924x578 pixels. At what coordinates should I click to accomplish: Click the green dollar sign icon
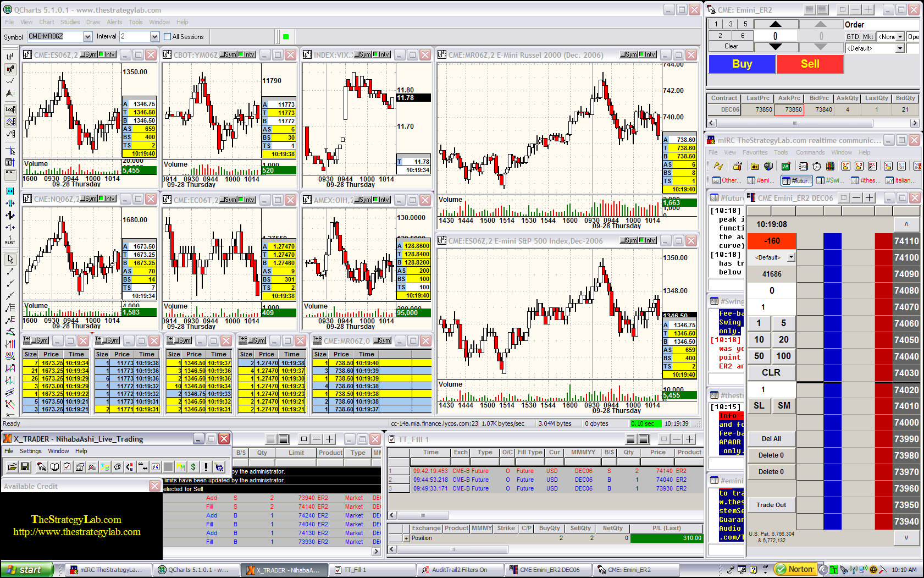[193, 467]
